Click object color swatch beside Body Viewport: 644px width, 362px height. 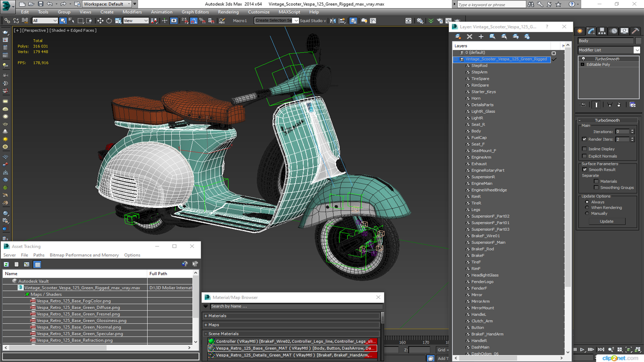638,41
